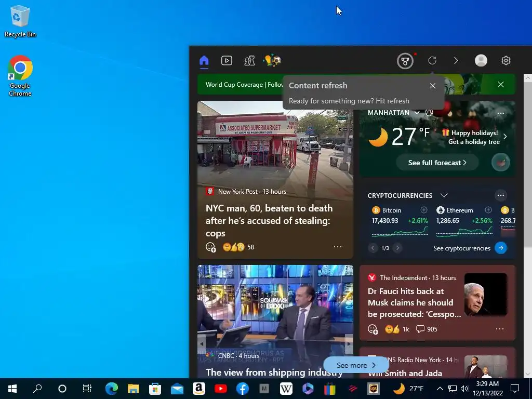The width and height of the screenshot is (532, 399).
Task: Open more options on NYC man article
Action: [x=338, y=247]
